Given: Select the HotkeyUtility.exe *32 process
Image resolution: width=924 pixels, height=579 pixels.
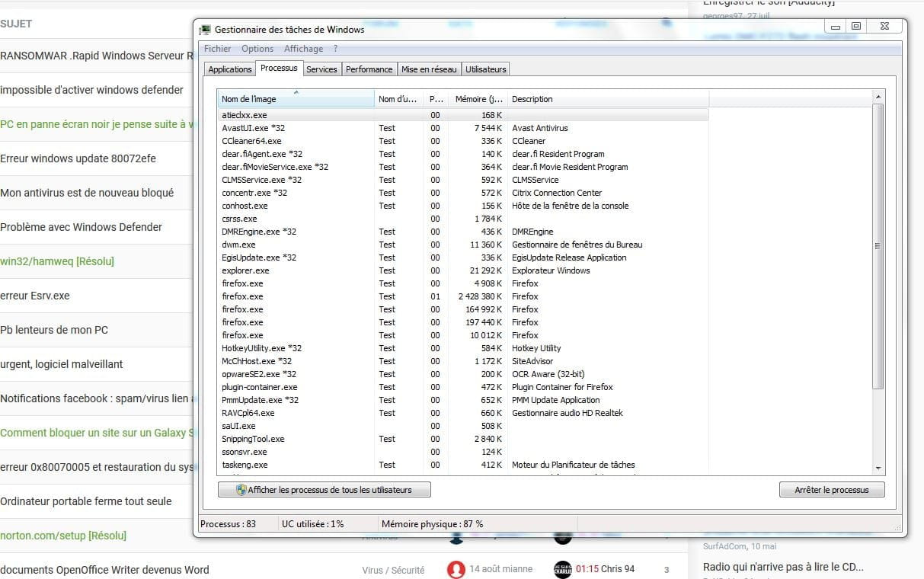Looking at the screenshot, I should coord(462,348).
